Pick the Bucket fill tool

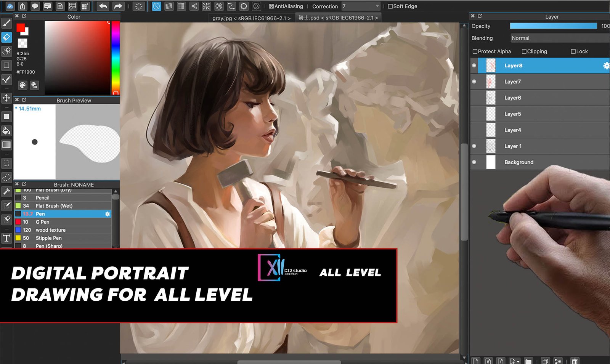pos(6,131)
